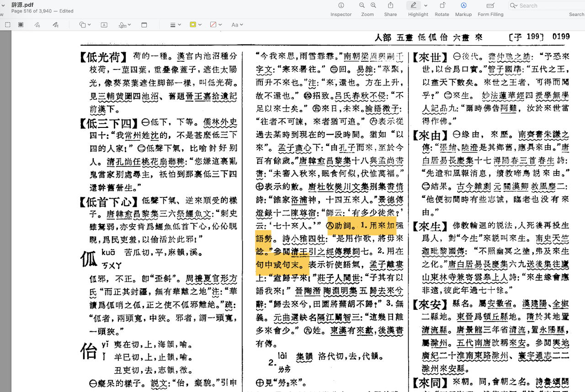Open the text style Aa menu
The height and width of the screenshot is (392, 585).
point(237,25)
